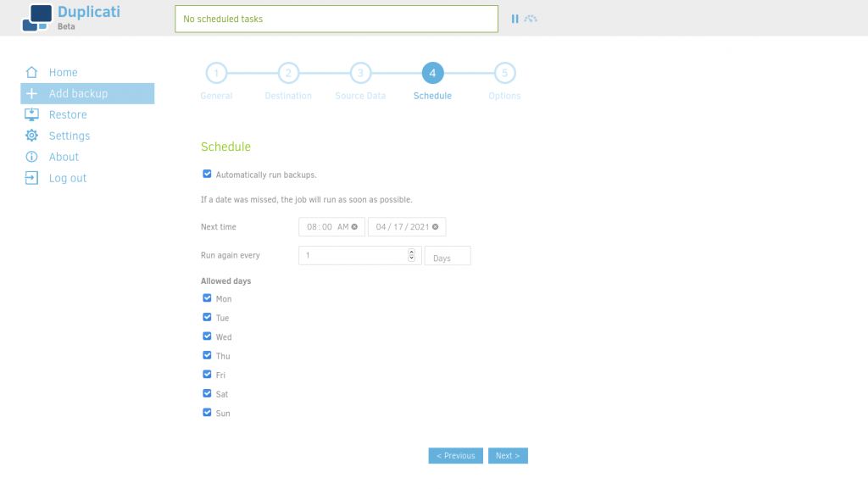Image resolution: width=868 pixels, height=489 pixels.
Task: Increase Run again every value by one
Action: (411, 253)
